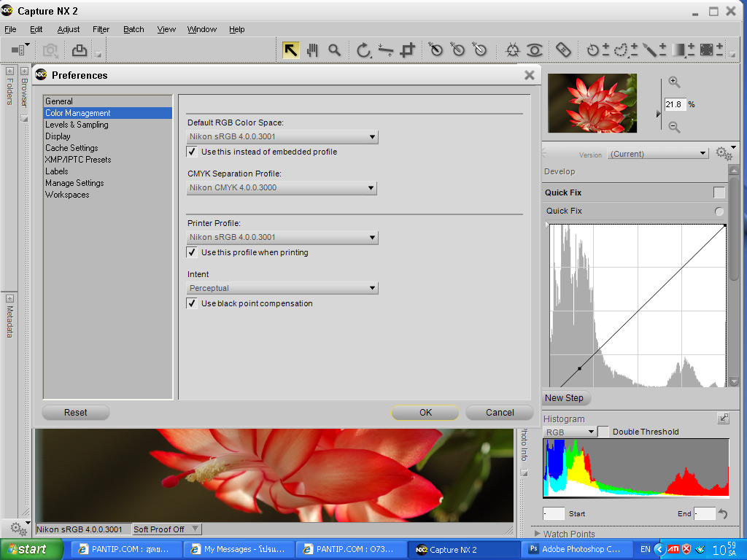
Task: Open the Adjust menu
Action: [x=68, y=29]
